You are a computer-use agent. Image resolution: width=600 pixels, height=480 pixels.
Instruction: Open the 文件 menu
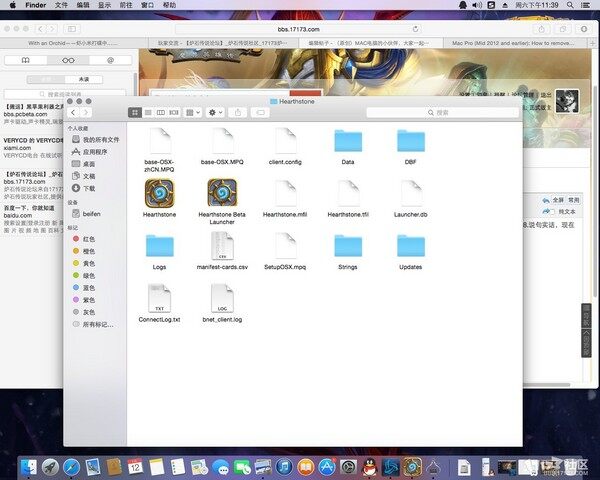click(x=61, y=5)
